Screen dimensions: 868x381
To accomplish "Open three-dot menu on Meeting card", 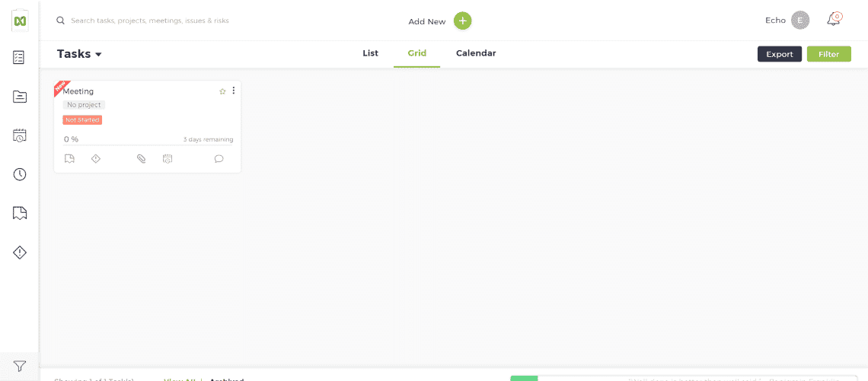I will tap(234, 90).
